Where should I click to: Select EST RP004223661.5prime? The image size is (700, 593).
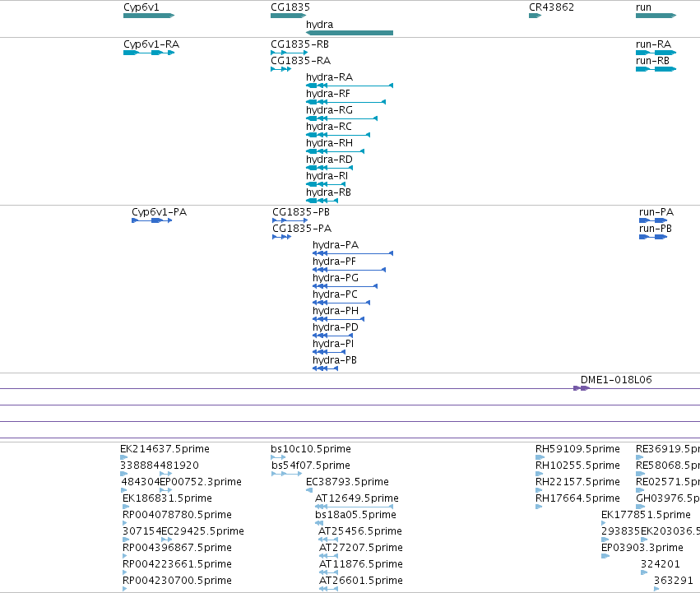coord(125,572)
